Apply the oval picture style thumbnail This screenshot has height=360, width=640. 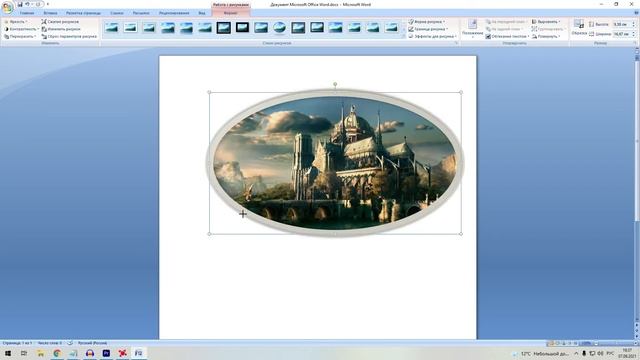280,28
